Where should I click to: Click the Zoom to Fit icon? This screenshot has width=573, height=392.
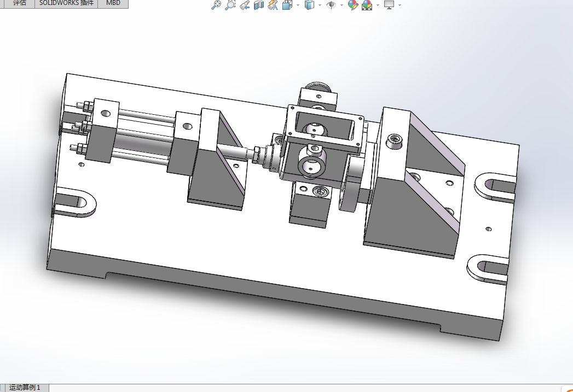[x=216, y=5]
